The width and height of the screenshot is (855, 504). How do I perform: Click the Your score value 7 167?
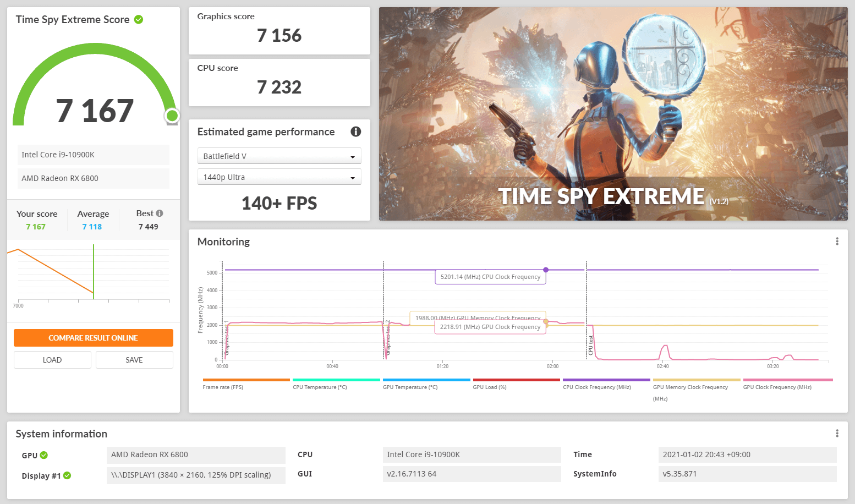coord(36,227)
